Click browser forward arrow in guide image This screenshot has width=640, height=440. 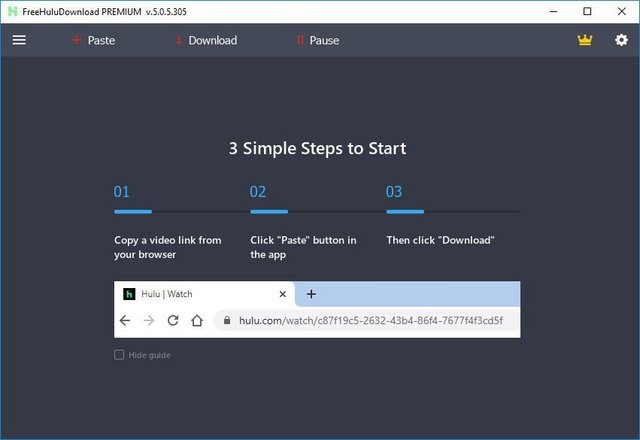coord(149,320)
